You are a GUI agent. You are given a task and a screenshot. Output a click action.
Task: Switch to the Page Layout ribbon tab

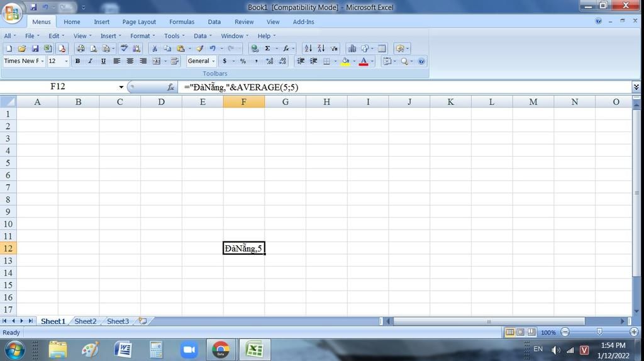pyautogui.click(x=139, y=22)
